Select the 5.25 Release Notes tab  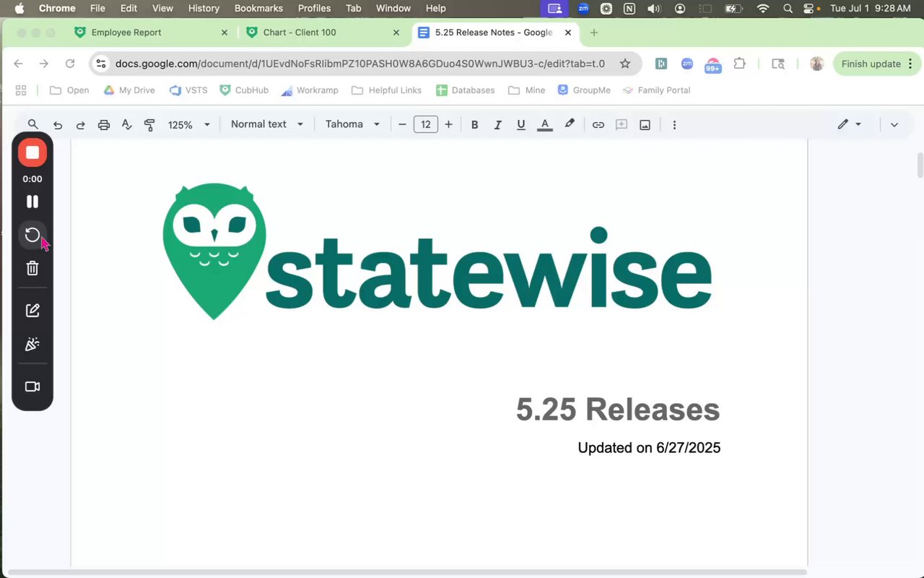(x=496, y=33)
